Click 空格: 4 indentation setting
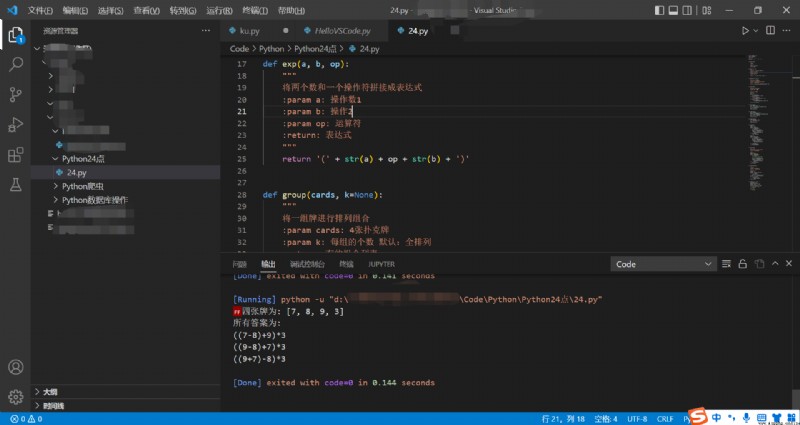Screen dimensions: 800x425 [606, 419]
